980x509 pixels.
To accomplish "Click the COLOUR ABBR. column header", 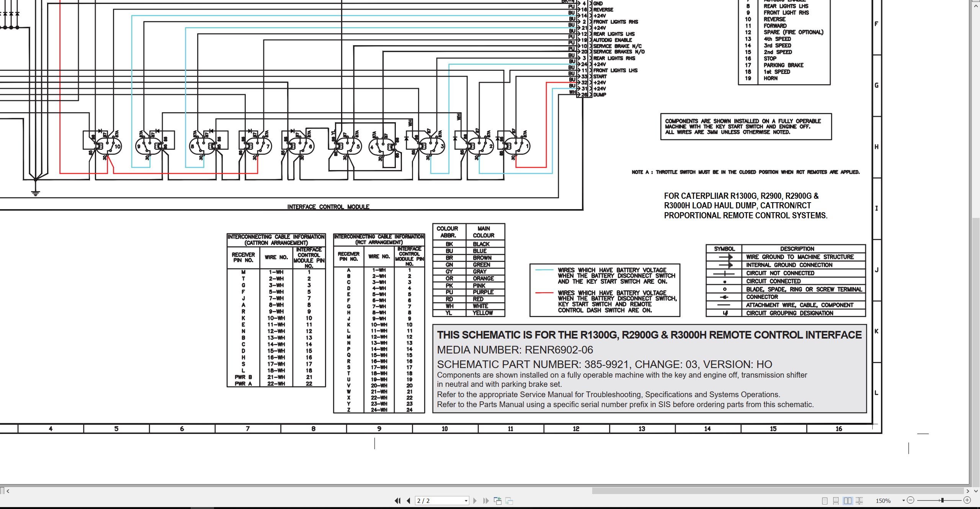I will point(449,232).
